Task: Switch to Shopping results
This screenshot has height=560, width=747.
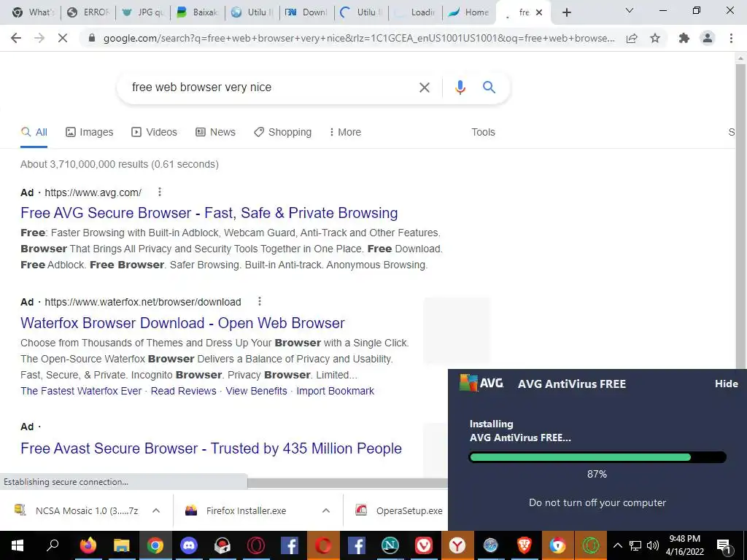Action: (x=282, y=132)
